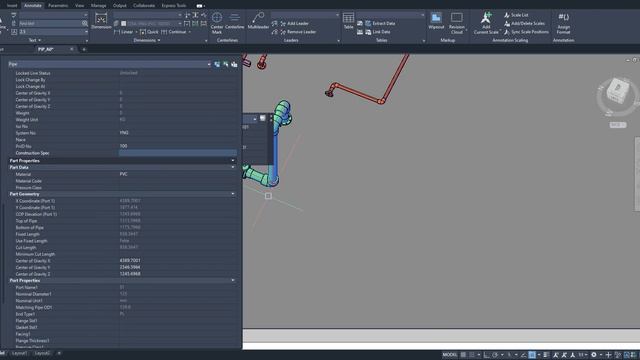Click Add Leader in Leaders panel
640x360 pixels.
(295, 24)
